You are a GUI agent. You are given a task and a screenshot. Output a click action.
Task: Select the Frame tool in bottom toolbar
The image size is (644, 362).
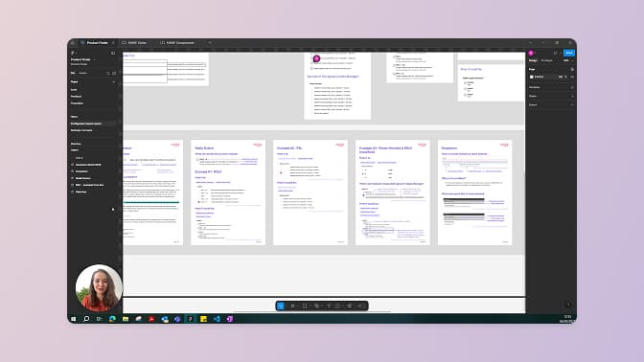[293, 305]
